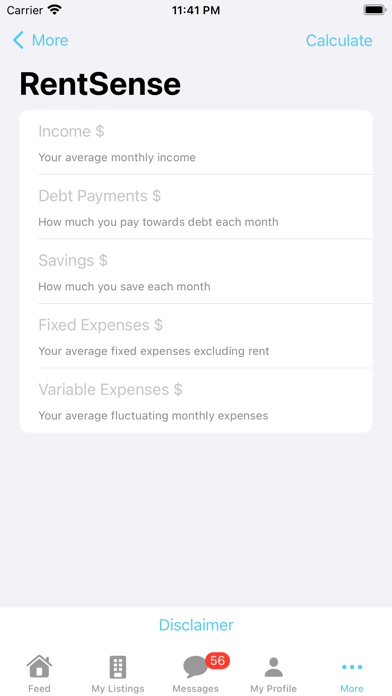The width and height of the screenshot is (392, 696).
Task: Switch to the My Listings tab label
Action: (118, 688)
